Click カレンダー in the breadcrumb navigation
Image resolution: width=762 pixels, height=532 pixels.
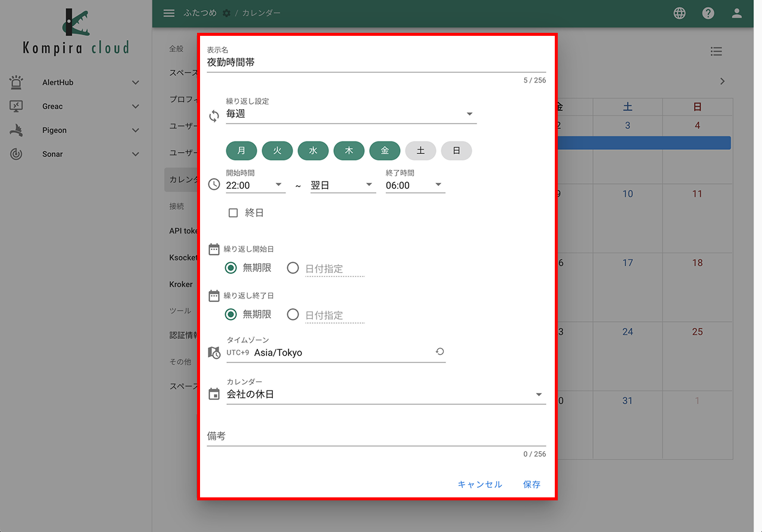point(261,13)
